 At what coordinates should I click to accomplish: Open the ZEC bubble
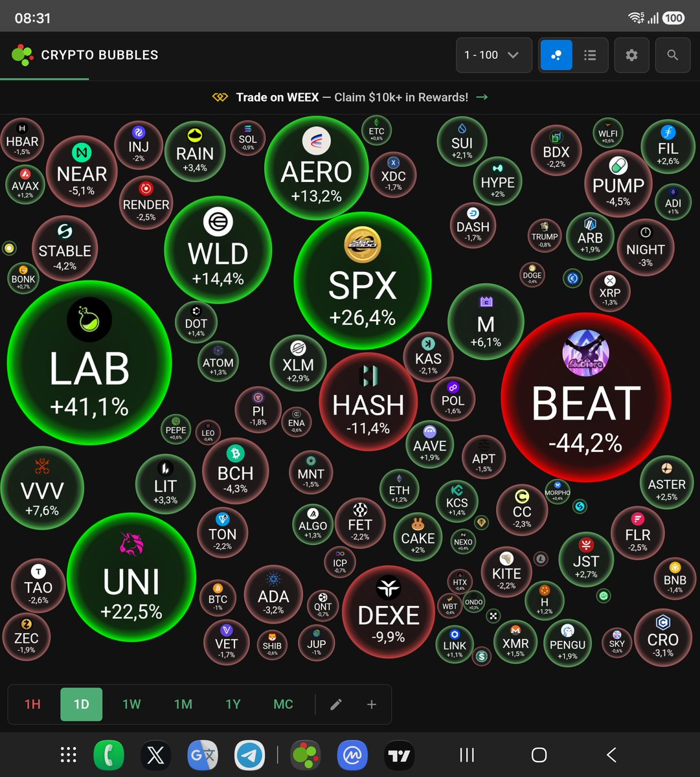(27, 636)
